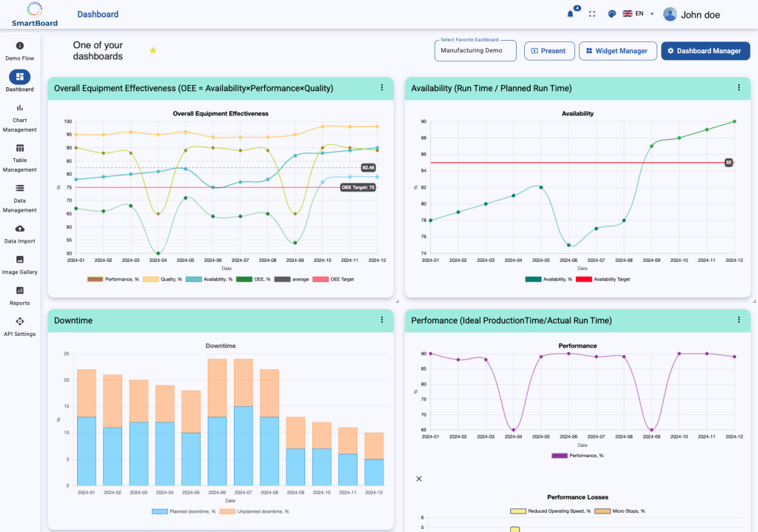Click the yellow favorite star icon

point(153,50)
